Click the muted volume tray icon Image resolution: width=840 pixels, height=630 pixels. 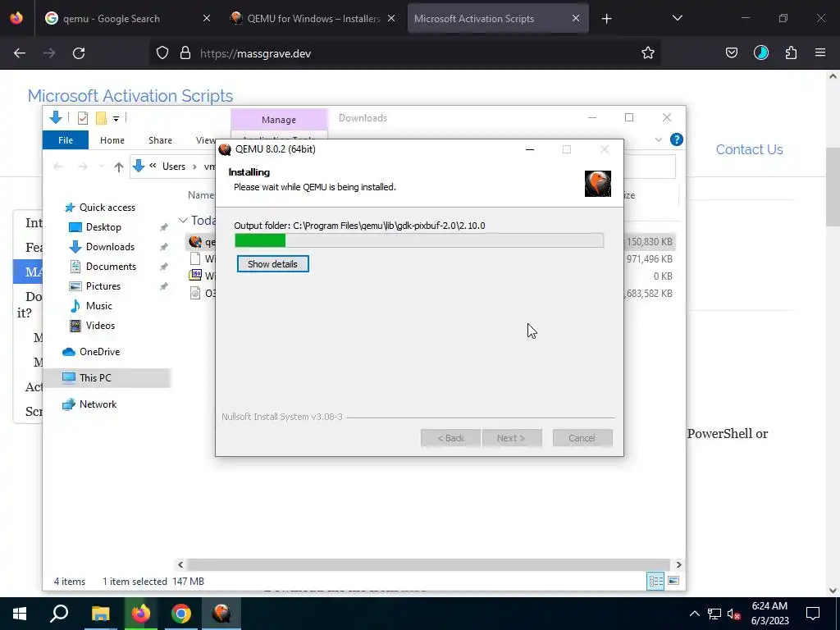coord(734,614)
